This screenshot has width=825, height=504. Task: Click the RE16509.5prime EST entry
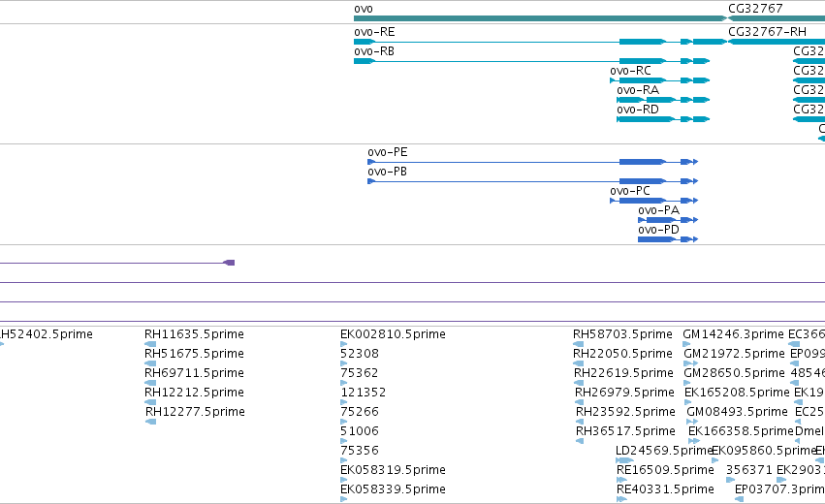(x=665, y=470)
